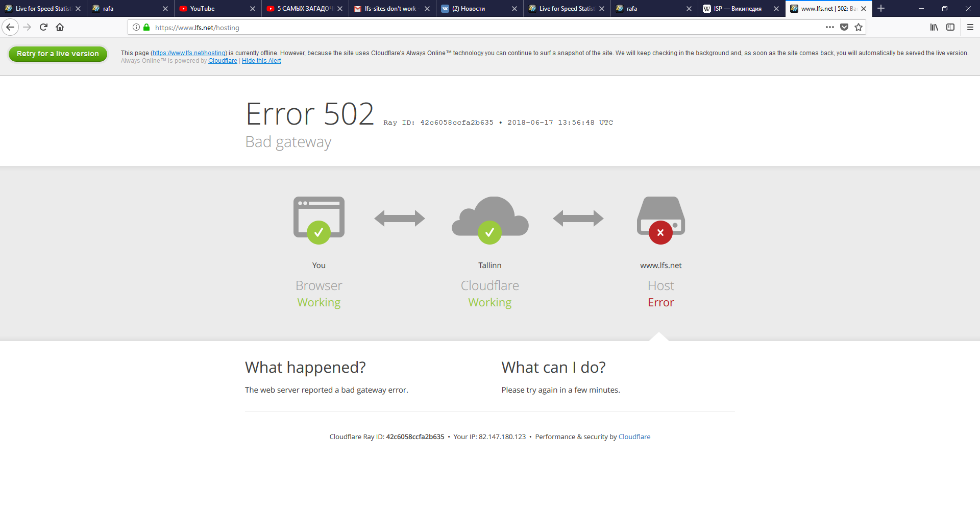Image resolution: width=980 pixels, height=531 pixels.
Task: Open the Library panel icon
Action: 934,27
